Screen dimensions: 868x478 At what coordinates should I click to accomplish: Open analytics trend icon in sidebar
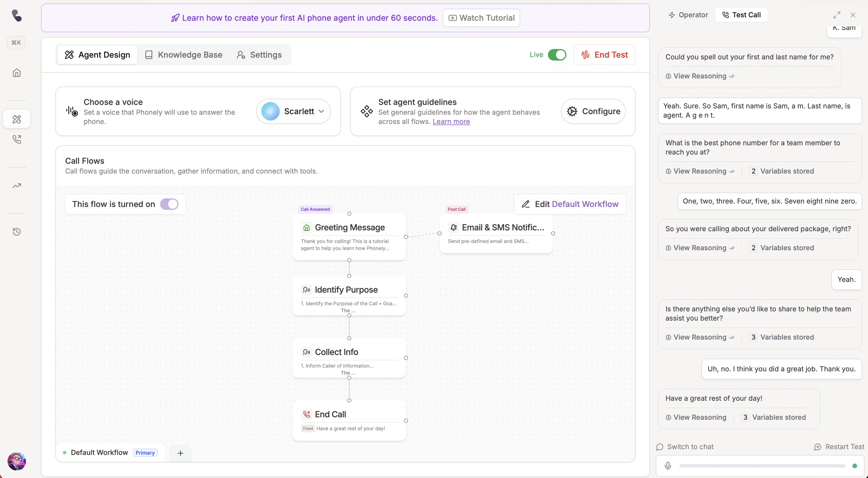[16, 186]
